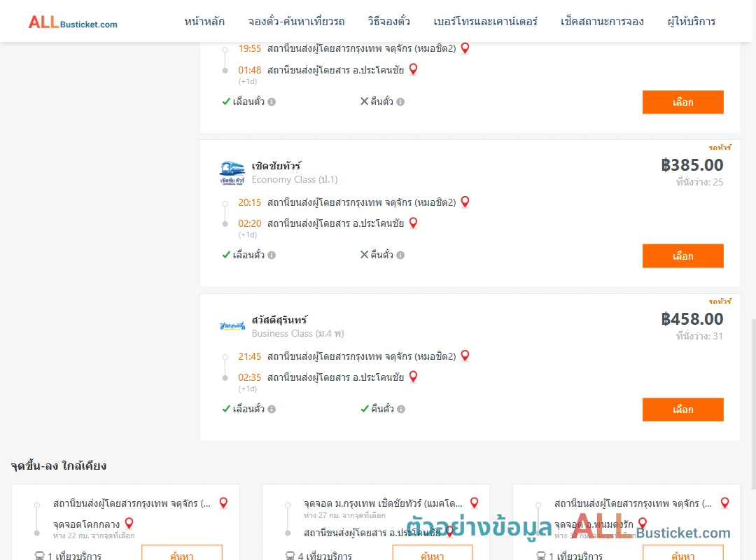Viewport: 756px width, 560px height.
Task: Show เลื่อนตั๋ว info icon for เชิดชัยทัวร์ trip
Action: pos(272,255)
